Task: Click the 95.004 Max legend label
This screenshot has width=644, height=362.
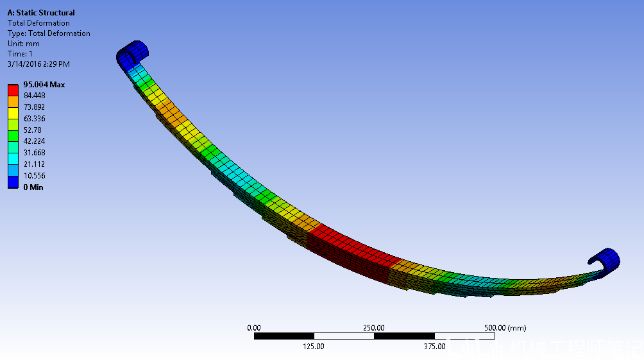Action: point(44,85)
